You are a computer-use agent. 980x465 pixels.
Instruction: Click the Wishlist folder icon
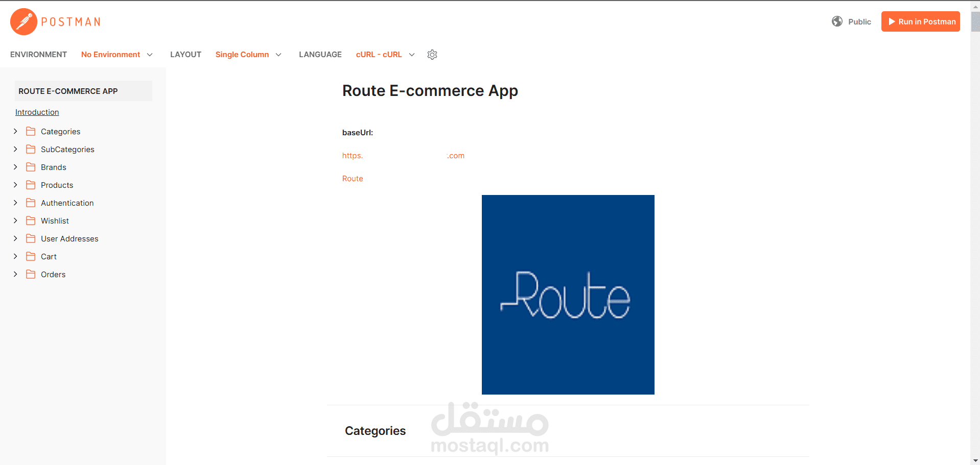point(31,221)
